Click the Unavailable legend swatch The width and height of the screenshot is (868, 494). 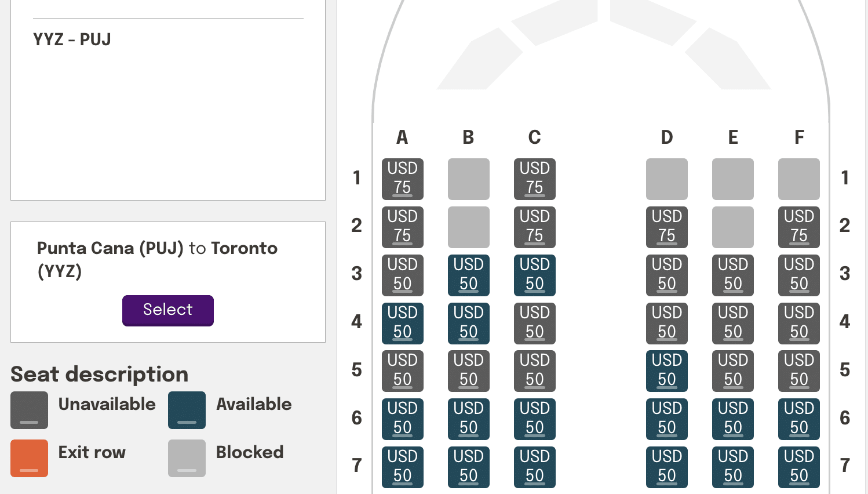[x=29, y=410]
